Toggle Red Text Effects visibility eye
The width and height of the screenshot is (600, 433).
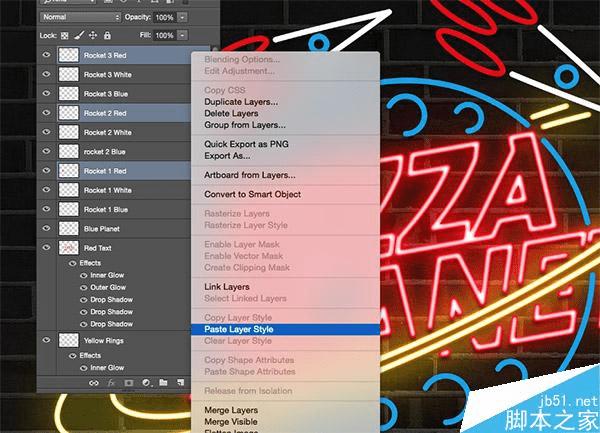click(72, 263)
